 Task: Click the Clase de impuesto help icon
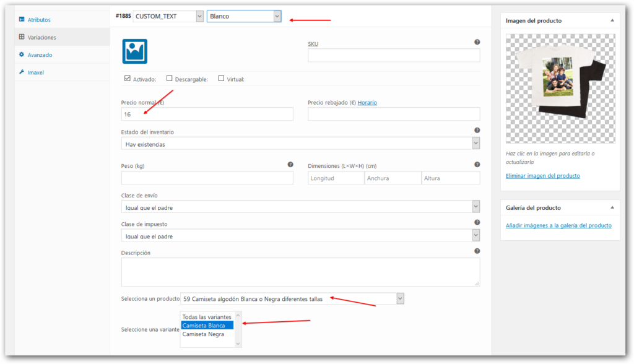[x=477, y=222]
